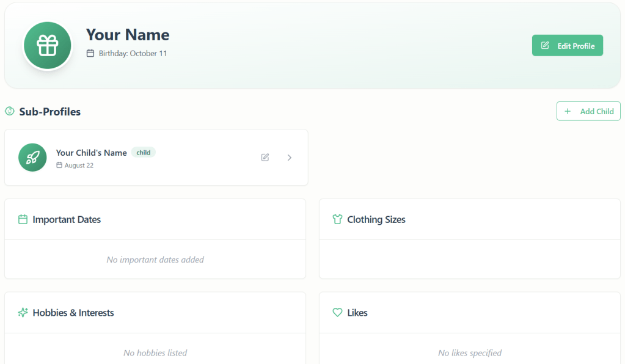625x364 pixels.
Task: Click the Your Name heading
Action: coord(127,35)
